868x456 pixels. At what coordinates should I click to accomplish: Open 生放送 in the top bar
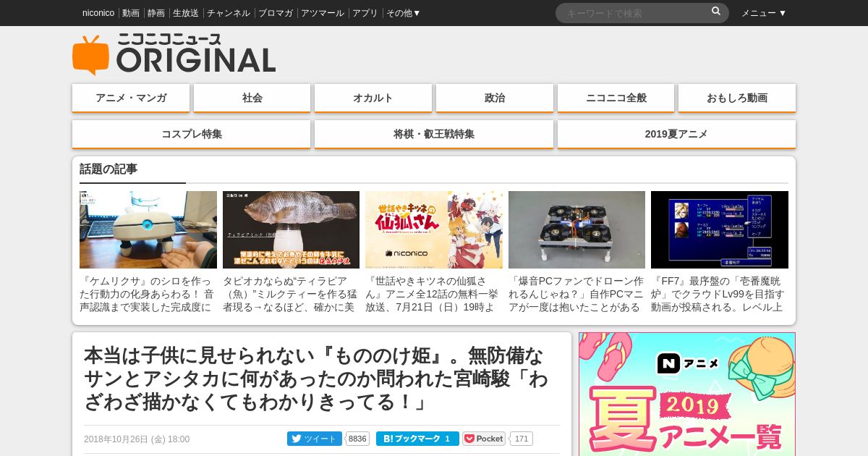186,13
